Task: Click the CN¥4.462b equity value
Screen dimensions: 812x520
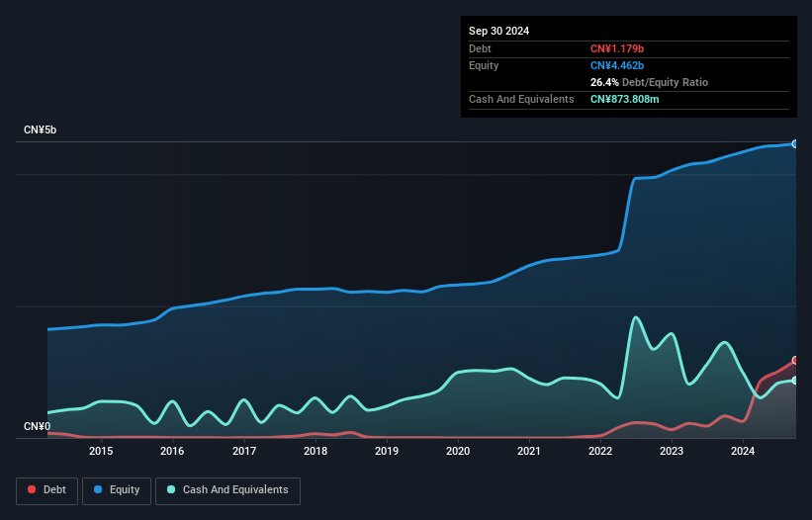Action: click(617, 65)
